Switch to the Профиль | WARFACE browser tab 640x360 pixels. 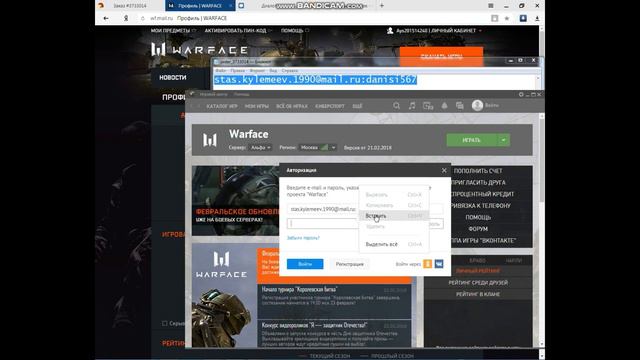point(200,6)
